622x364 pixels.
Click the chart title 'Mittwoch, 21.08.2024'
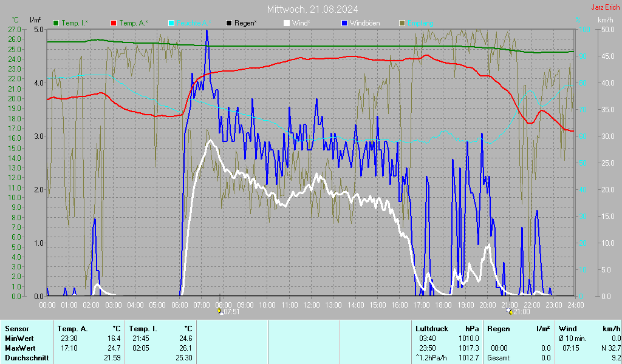click(x=312, y=9)
